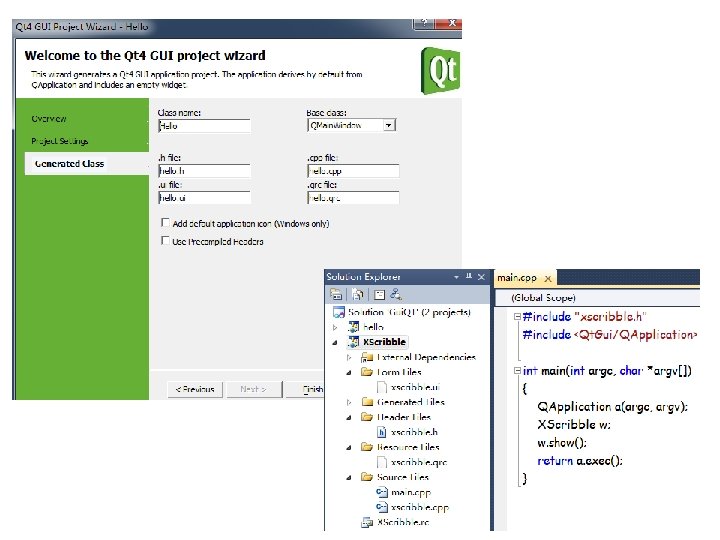
Task: Open the (Global Scope) dropdown in the editor
Action: tap(597, 298)
